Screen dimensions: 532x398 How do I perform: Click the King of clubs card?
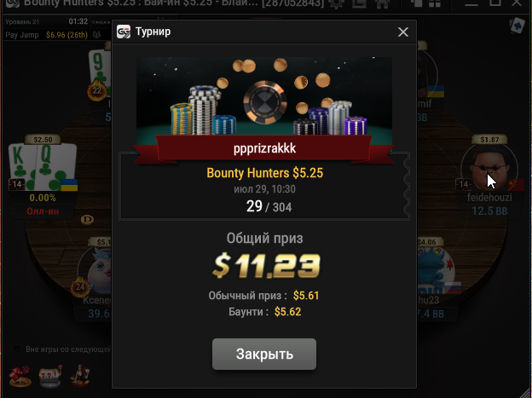21,166
